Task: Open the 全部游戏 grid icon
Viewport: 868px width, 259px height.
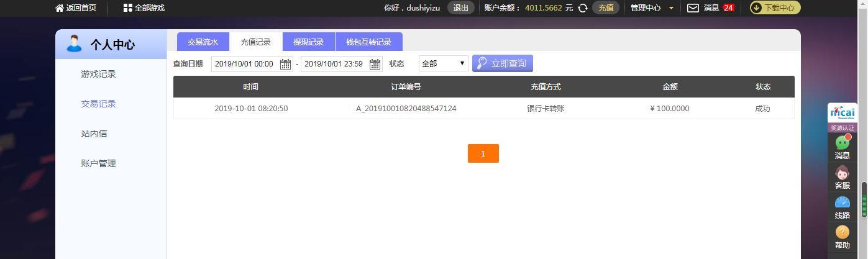Action: click(x=127, y=8)
